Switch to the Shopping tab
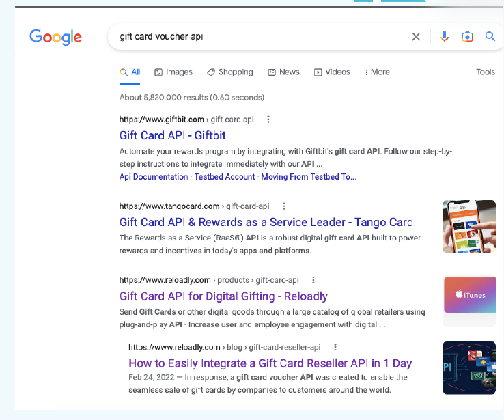The height and width of the screenshot is (420, 504). [x=230, y=72]
